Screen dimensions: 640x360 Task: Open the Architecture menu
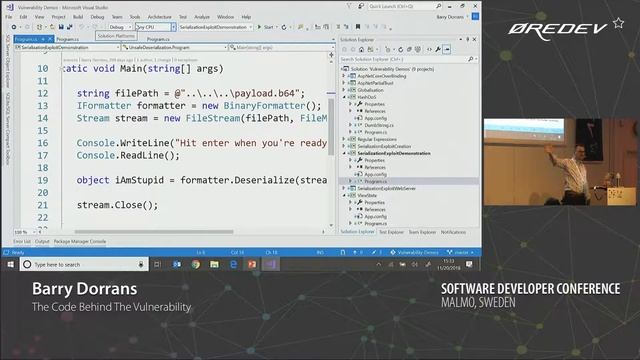tap(160, 17)
